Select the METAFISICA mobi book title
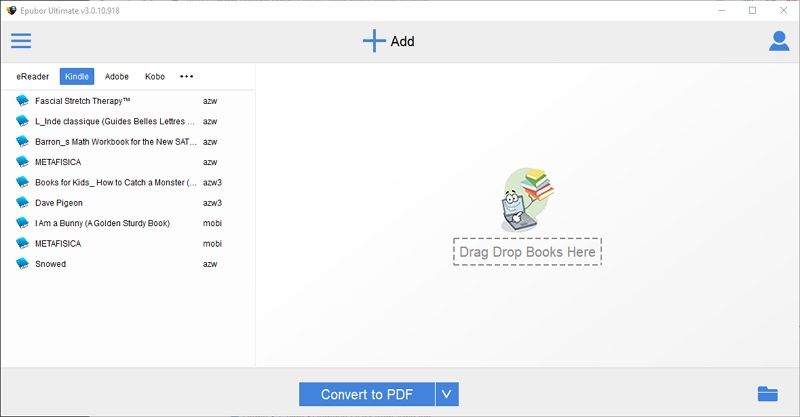The image size is (800, 417). pyautogui.click(x=58, y=244)
